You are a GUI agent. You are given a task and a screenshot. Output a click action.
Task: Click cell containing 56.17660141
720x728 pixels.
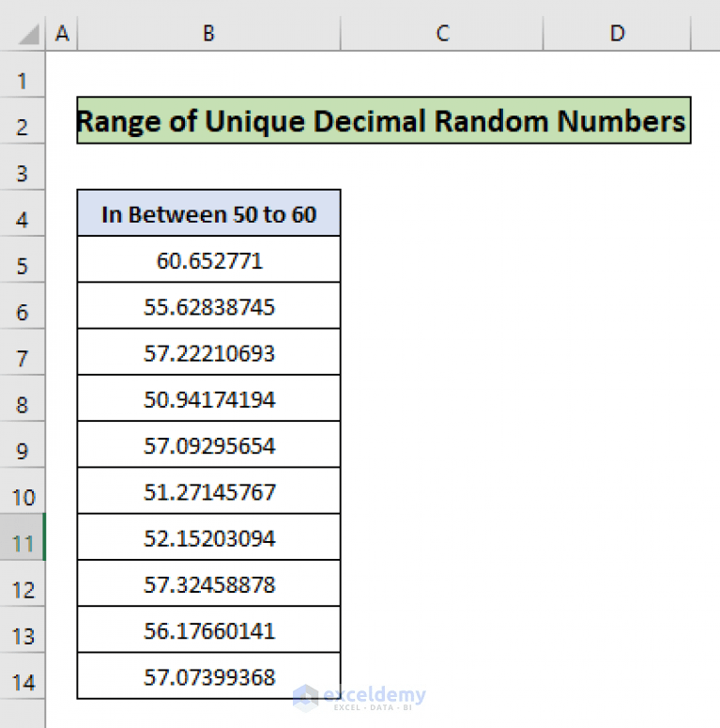(x=208, y=629)
